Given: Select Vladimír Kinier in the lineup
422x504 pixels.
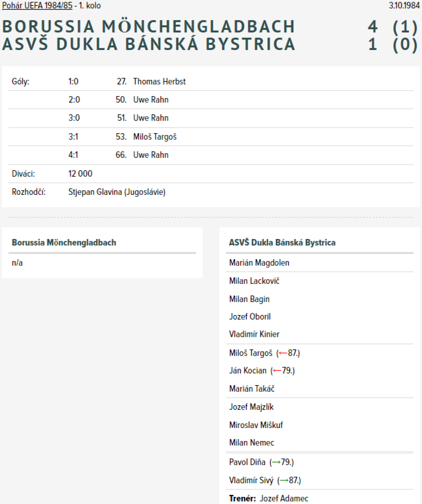Looking at the screenshot, I should (254, 334).
